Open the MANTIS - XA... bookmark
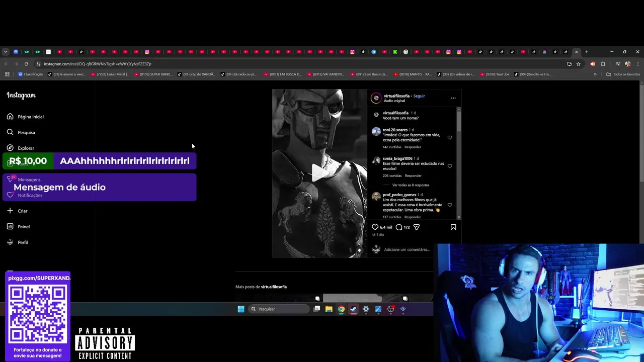The height and width of the screenshot is (362, 644). 413,74
